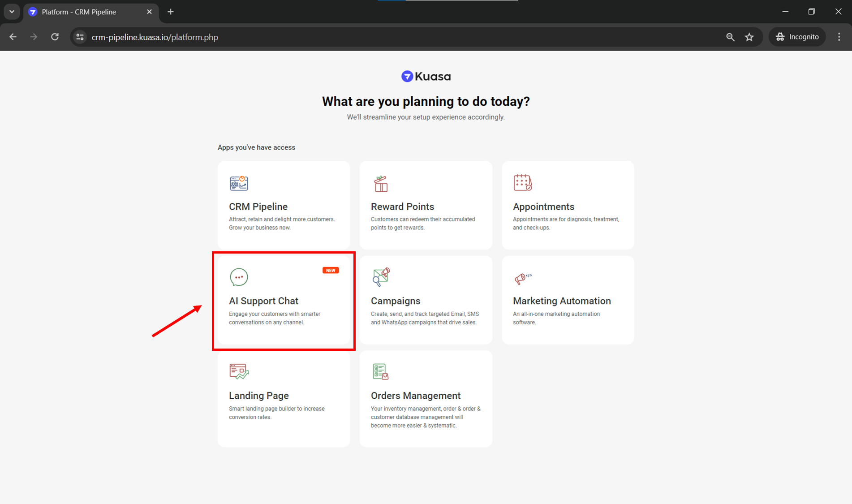Click the NEW badge on AI Support Chat

click(331, 270)
